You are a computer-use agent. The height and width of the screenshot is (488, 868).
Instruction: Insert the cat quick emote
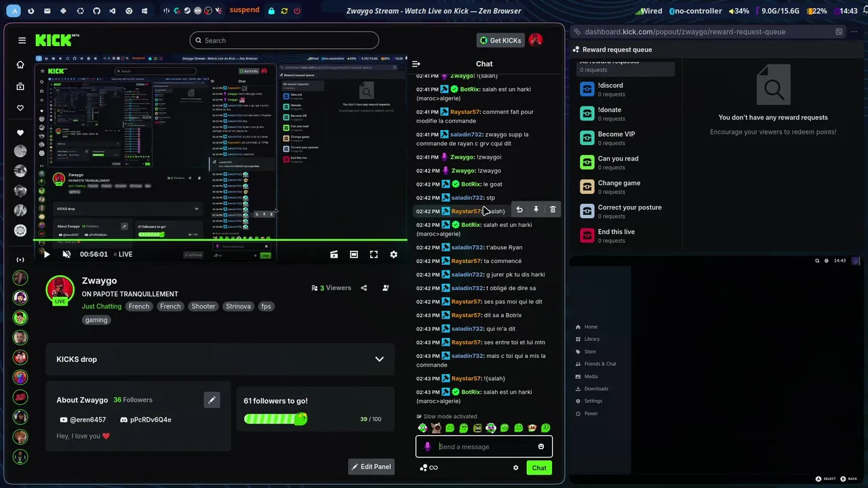tap(436, 428)
